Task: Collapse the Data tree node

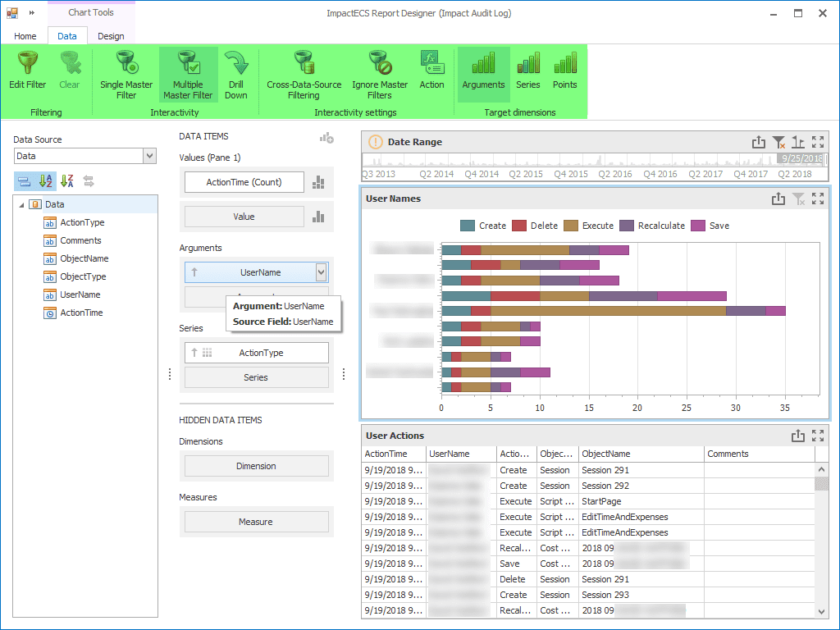Action: (21, 204)
